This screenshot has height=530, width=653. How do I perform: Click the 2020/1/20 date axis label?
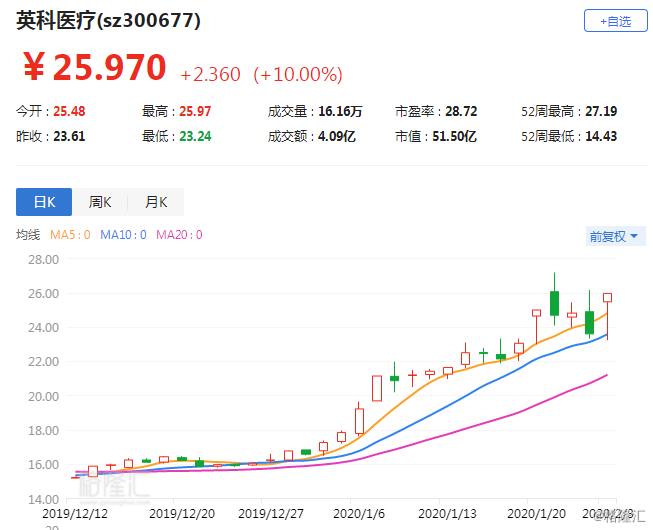click(536, 513)
